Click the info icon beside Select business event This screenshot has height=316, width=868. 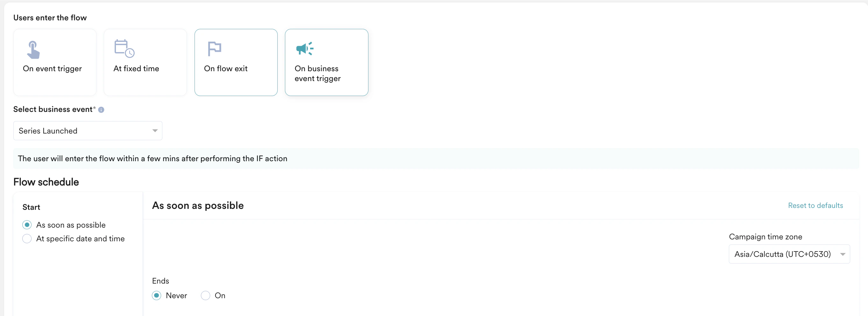[101, 110]
